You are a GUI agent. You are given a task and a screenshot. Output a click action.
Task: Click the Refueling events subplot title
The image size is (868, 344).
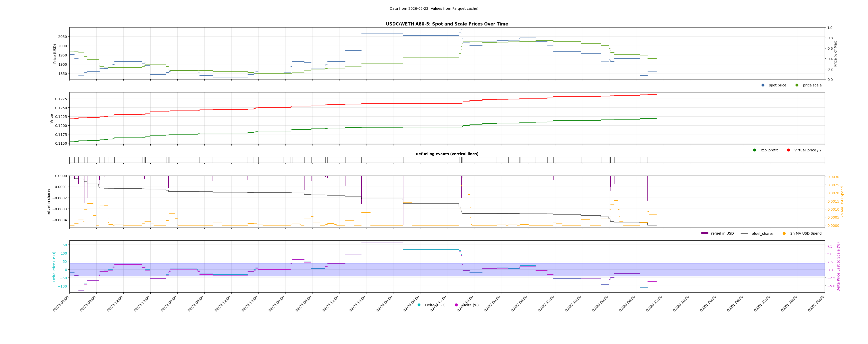[447, 154]
